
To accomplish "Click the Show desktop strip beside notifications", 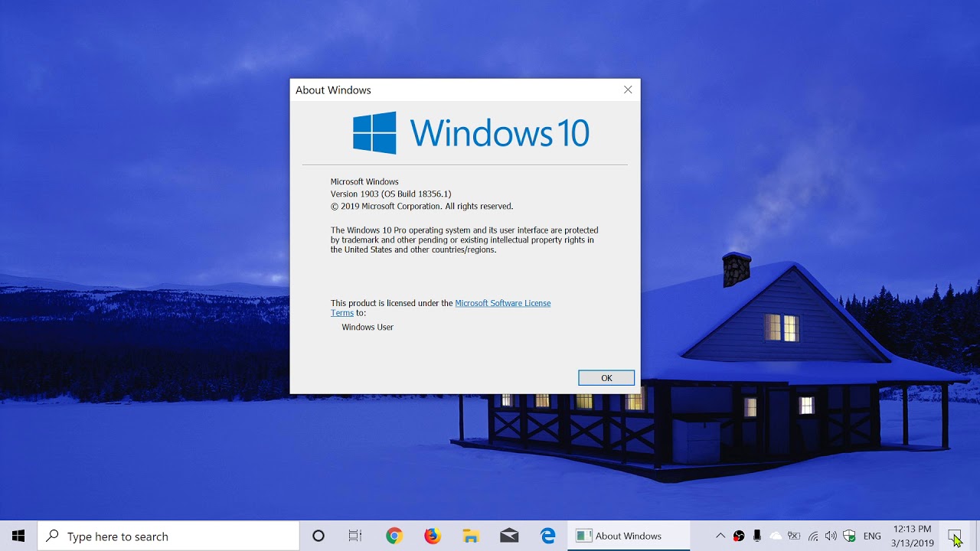I will 978,536.
